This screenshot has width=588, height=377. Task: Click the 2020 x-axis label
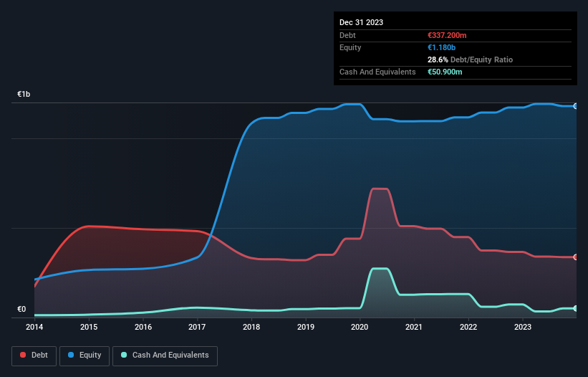360,327
